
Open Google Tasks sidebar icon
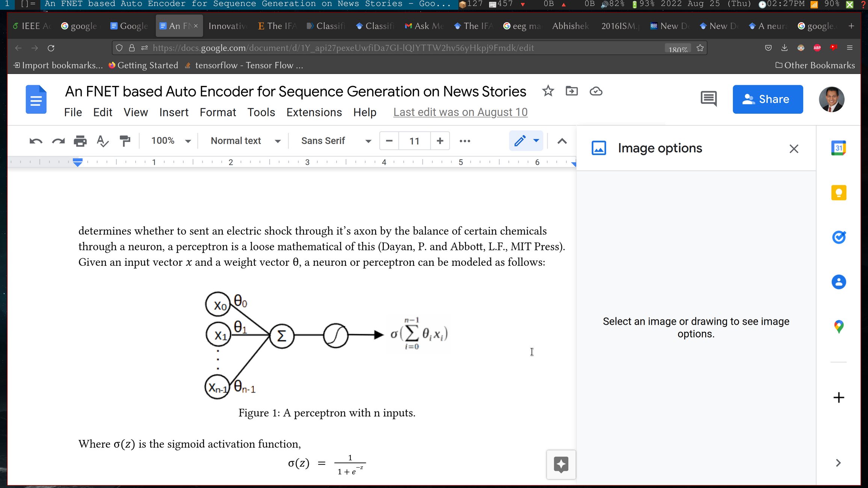click(838, 237)
